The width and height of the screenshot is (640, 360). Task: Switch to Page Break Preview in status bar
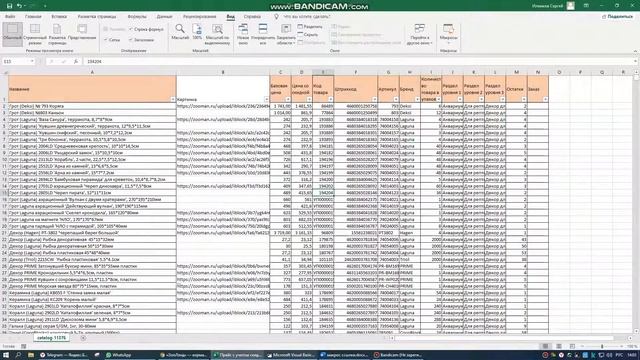point(572,346)
